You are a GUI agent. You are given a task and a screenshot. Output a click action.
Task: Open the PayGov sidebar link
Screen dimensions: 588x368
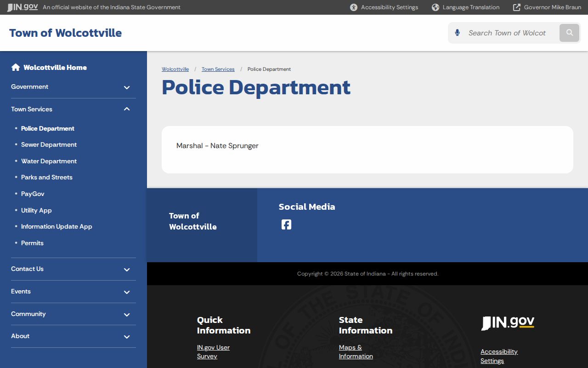pyautogui.click(x=33, y=194)
